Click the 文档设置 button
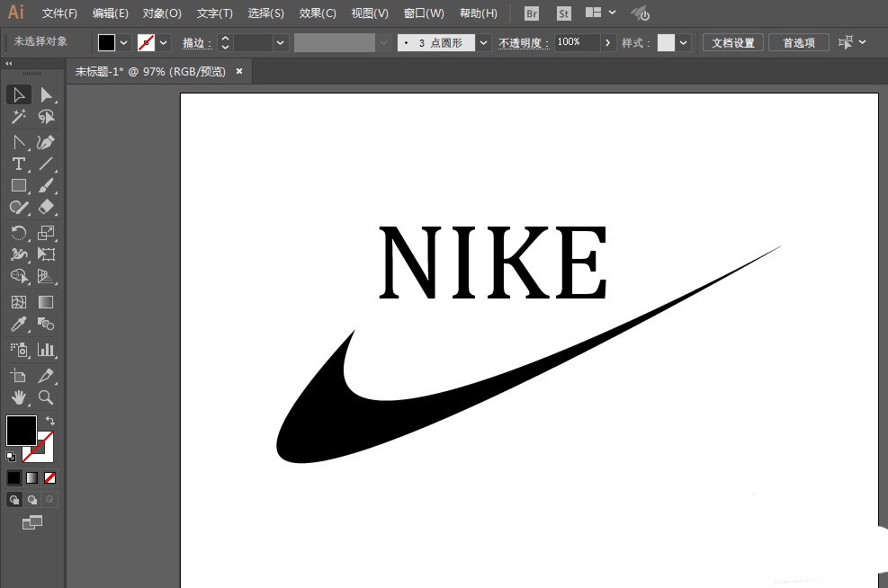The image size is (888, 588). tap(733, 43)
